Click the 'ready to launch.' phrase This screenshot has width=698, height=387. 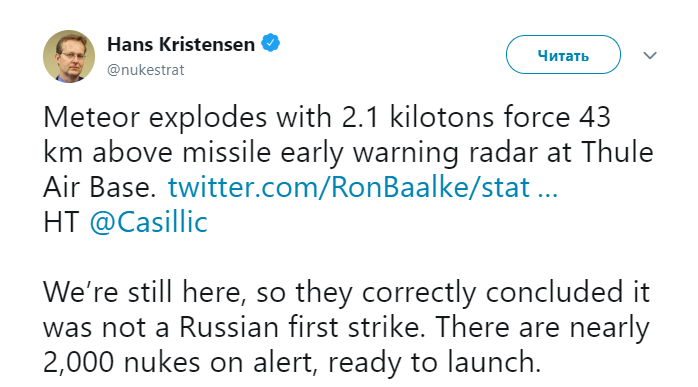[x=434, y=362]
